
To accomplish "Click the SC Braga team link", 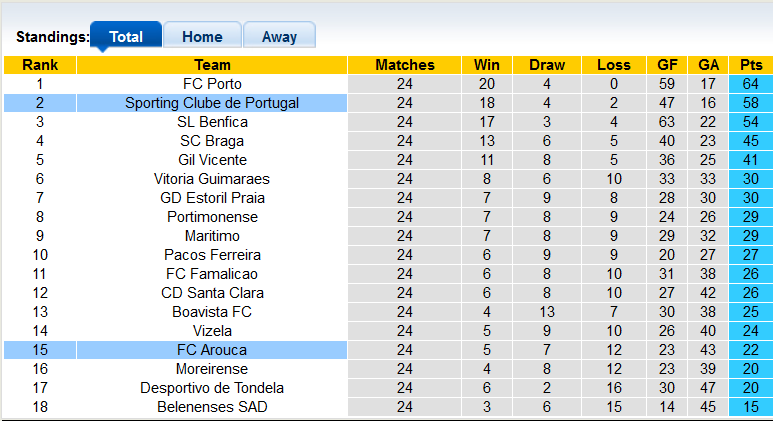I will 212,141.
